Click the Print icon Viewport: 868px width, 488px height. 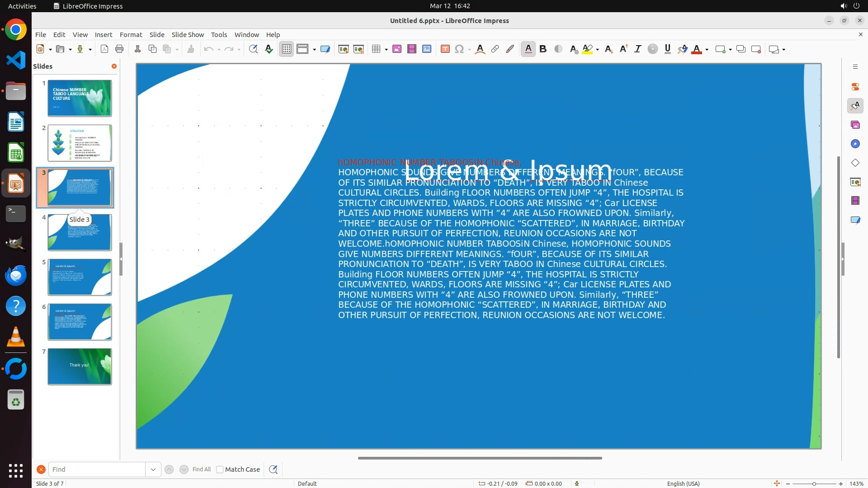pos(119,49)
